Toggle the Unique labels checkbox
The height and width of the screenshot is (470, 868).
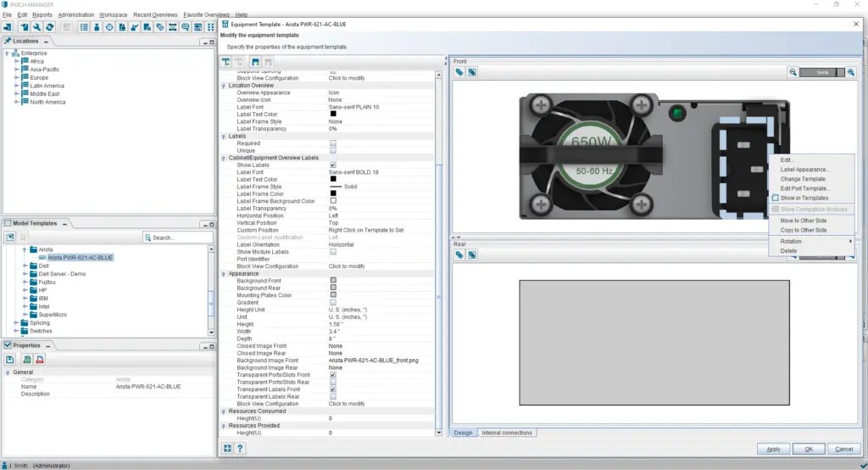333,150
